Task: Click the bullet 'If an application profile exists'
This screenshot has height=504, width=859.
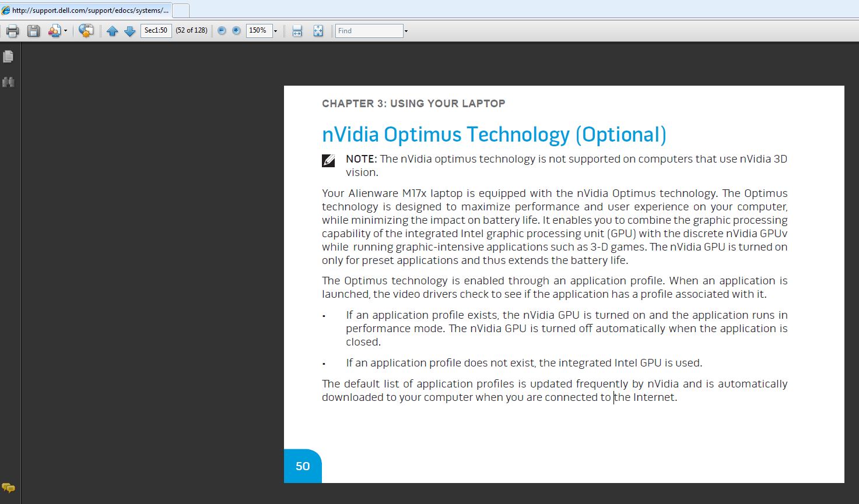Action: 422,315
